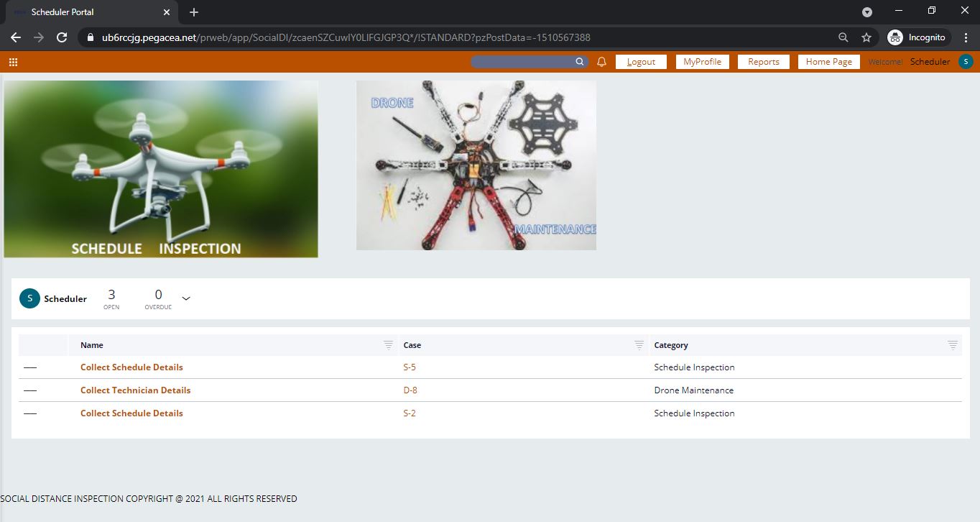The height and width of the screenshot is (522, 980).
Task: Click the urgency dash in S-5 row
Action: pyautogui.click(x=30, y=367)
